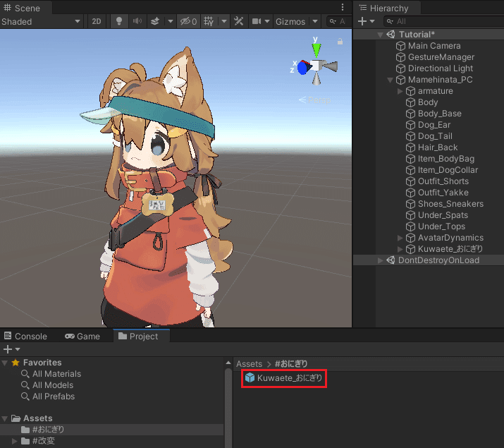The height and width of the screenshot is (448, 504).
Task: Select Body_Base object
Action: [439, 114]
